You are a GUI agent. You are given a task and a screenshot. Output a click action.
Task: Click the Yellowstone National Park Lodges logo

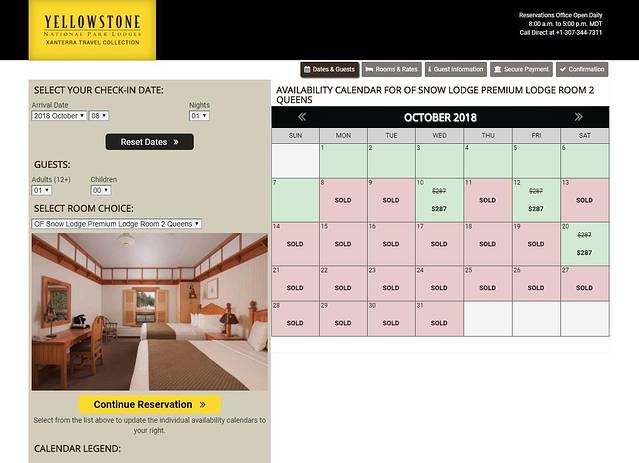pos(92,30)
